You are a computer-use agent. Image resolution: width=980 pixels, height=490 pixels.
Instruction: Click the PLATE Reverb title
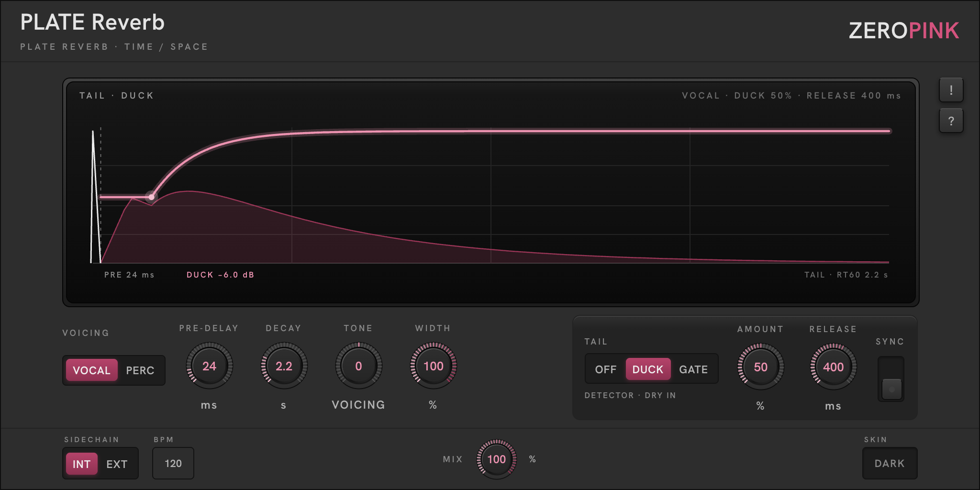coord(92,22)
